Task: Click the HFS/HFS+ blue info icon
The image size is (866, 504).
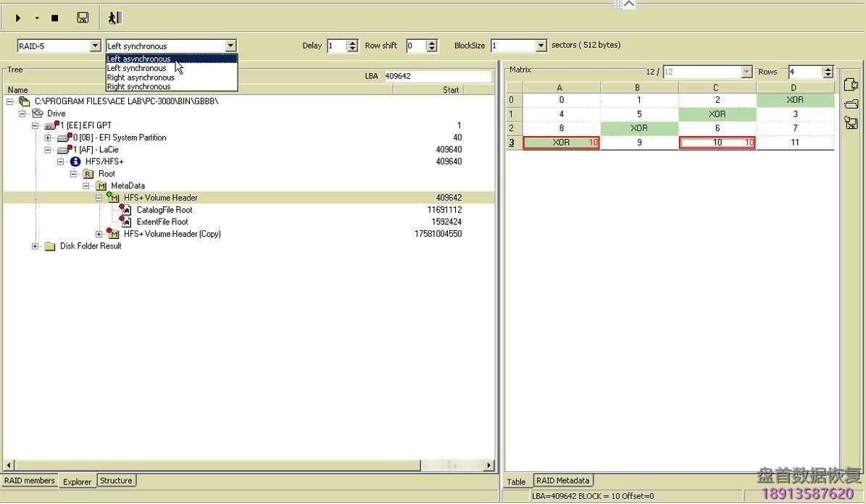Action: pyautogui.click(x=75, y=161)
